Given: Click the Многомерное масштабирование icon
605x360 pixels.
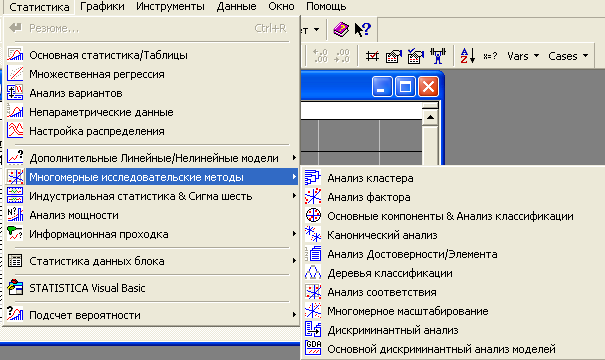Looking at the screenshot, I should click(x=313, y=311).
